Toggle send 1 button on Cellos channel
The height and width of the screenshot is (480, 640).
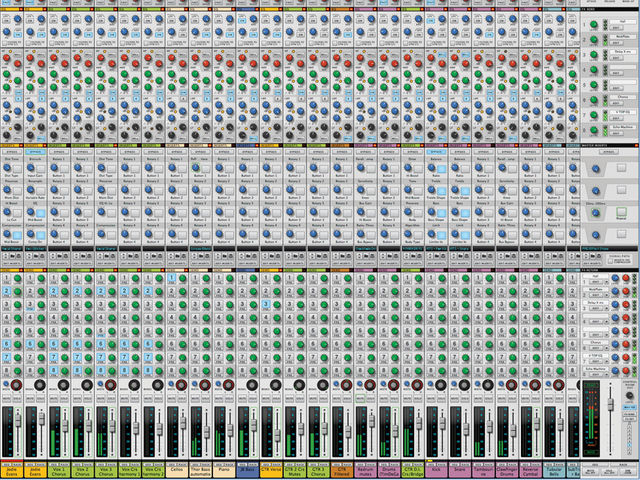[x=171, y=278]
